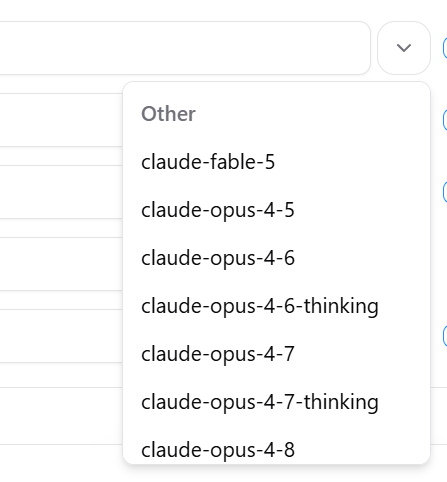The height and width of the screenshot is (482, 447).
Task: Click the field row left of claude-opus-4-5
Action: click(61, 192)
